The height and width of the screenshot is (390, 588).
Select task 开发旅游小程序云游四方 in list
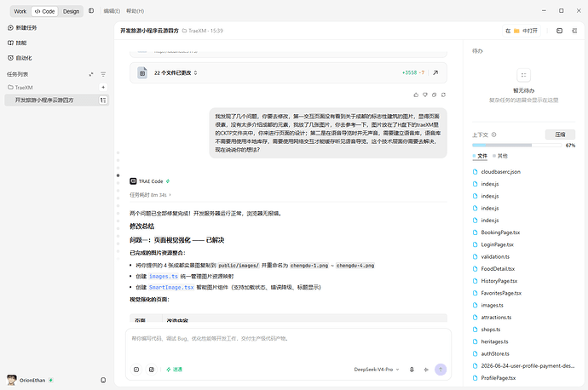coord(56,100)
